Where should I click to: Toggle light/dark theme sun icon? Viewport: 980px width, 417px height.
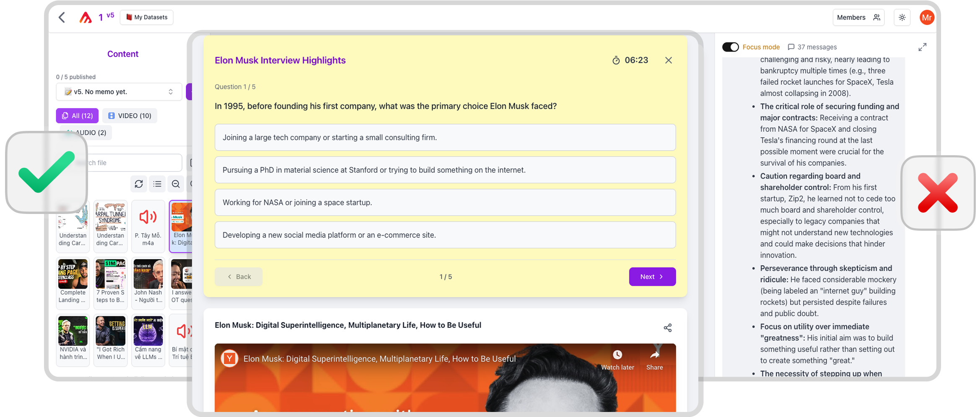[x=902, y=17]
